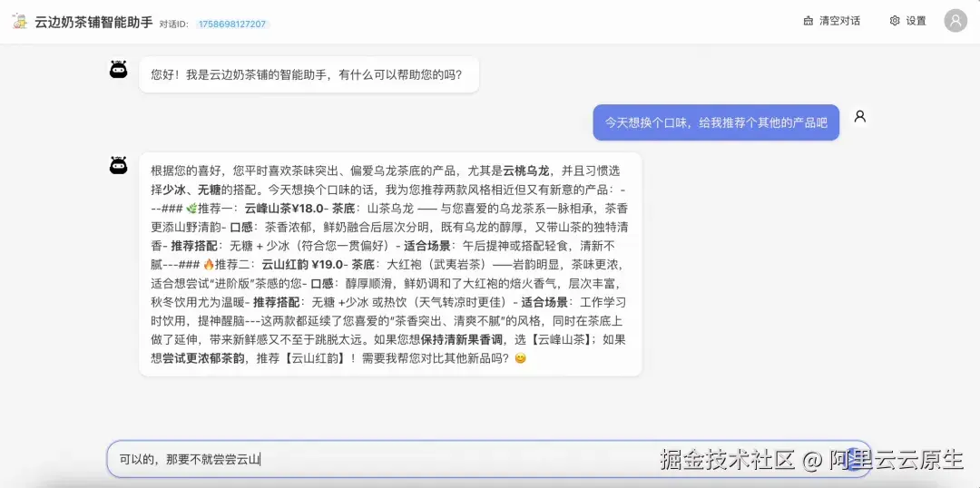Screen dimensions: 980x488
Task: Click the 对话ID label in header
Action: (x=174, y=24)
